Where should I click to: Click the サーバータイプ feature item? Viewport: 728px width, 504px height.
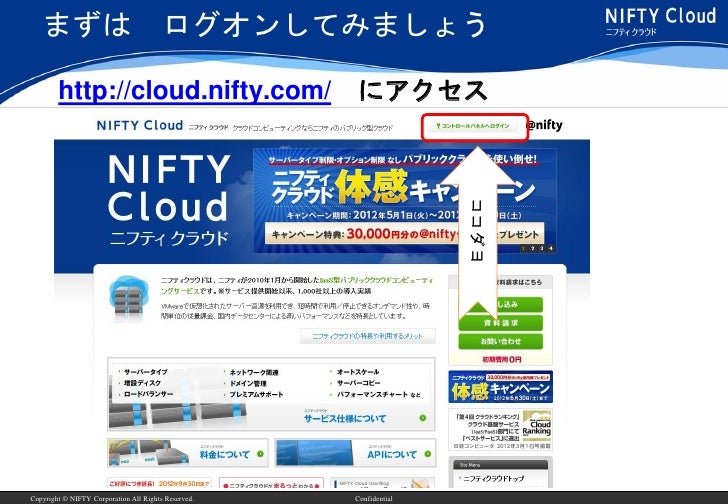click(x=145, y=372)
